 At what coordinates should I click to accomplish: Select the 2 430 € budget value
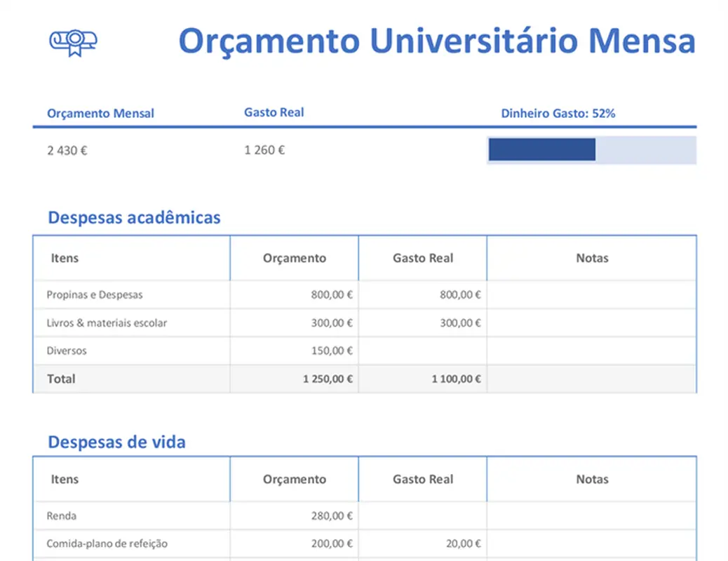click(x=67, y=149)
